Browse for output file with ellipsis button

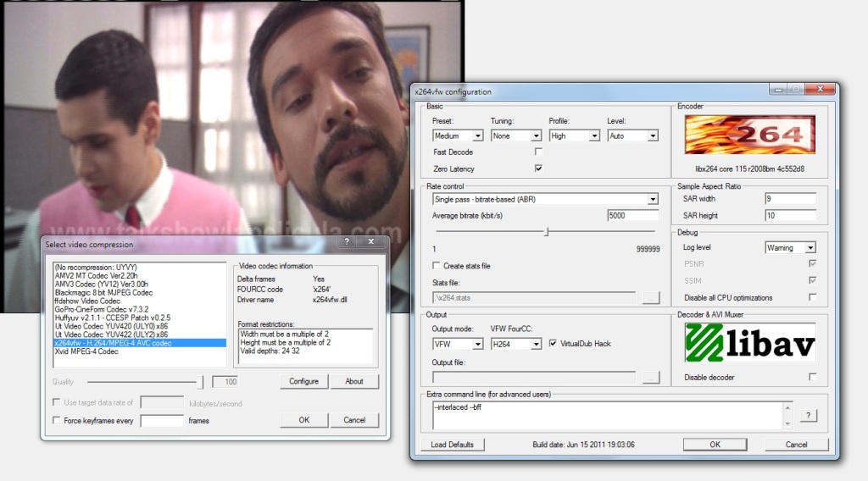650,378
